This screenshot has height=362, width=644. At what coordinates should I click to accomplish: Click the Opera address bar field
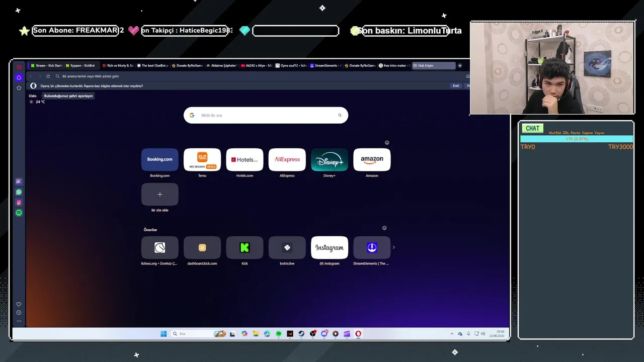(x=259, y=76)
